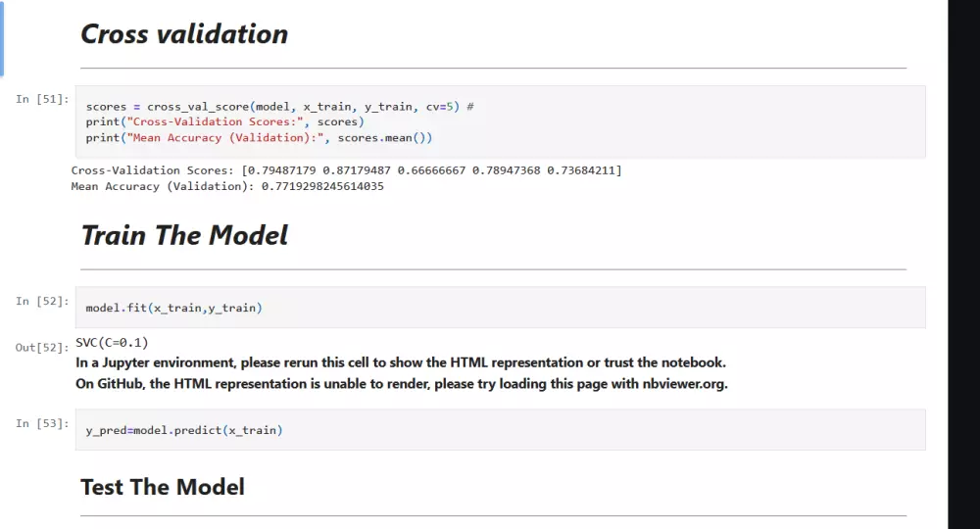Click the nbviewer.org mention in the GitHub notice
This screenshot has height=529, width=980.
point(685,384)
